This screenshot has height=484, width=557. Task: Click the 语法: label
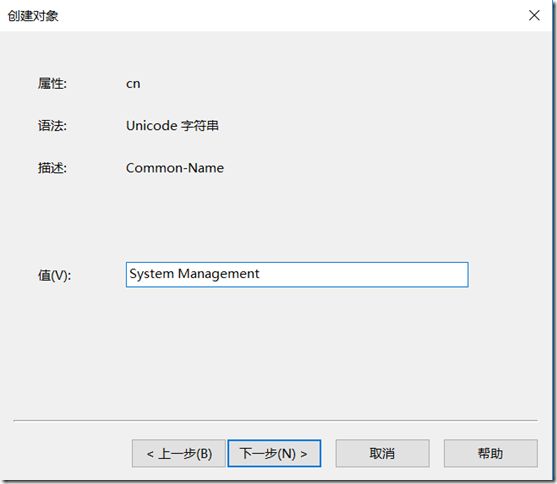[52, 125]
